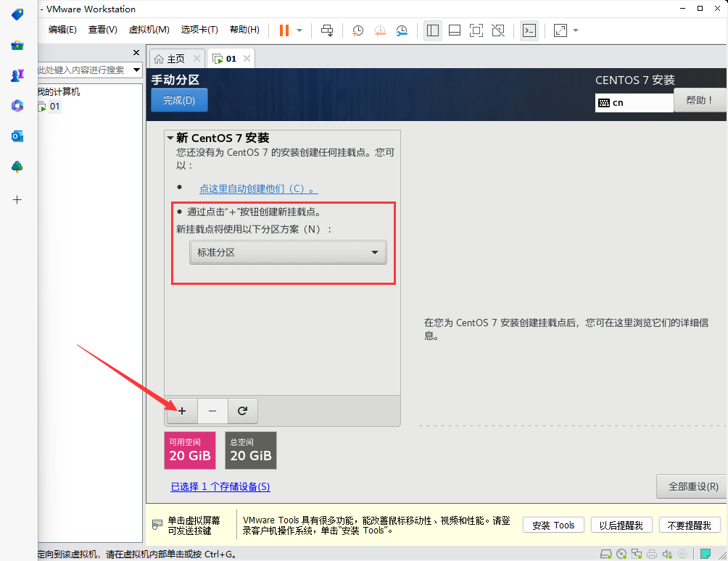Toggle Unity mode icon
Viewport: 728px width, 561px height.
click(498, 30)
